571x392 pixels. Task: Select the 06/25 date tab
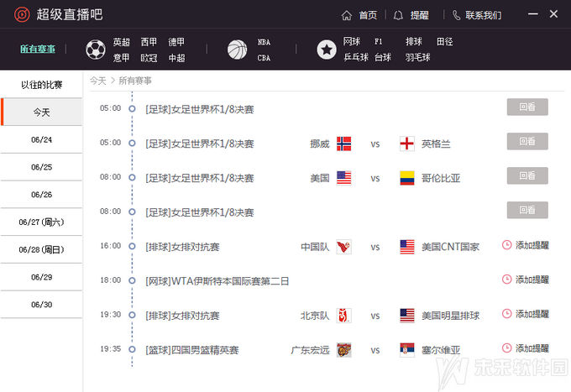click(41, 167)
